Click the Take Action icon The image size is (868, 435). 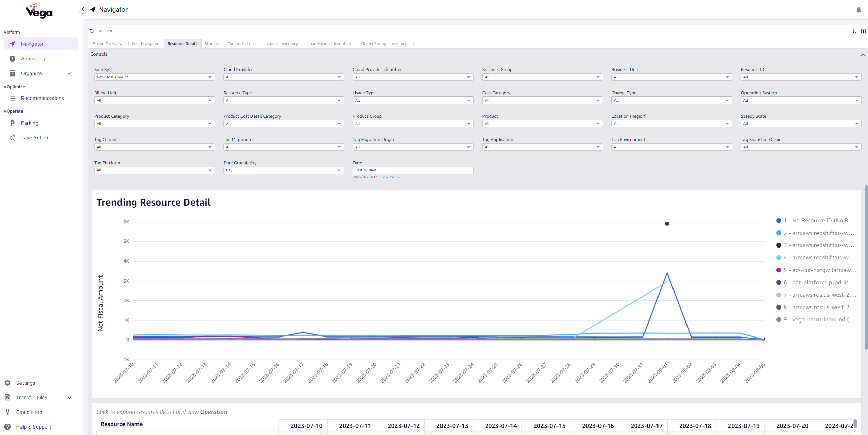coord(13,138)
